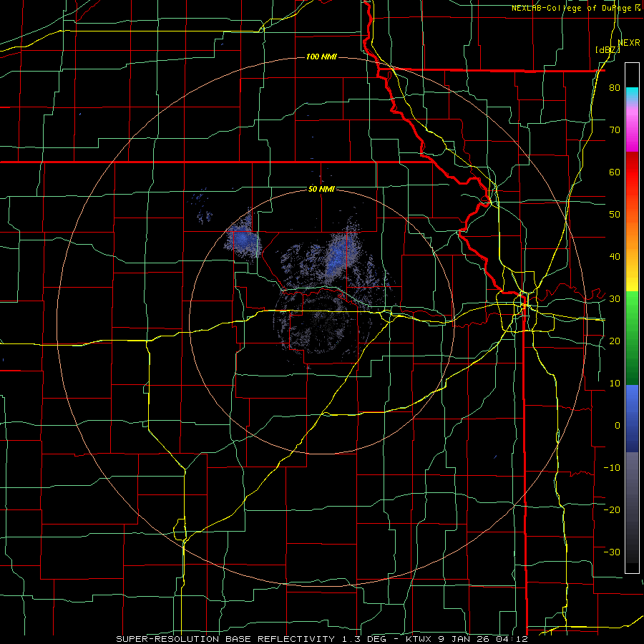This screenshot has height=644, width=644.
Task: Click the 100 NMI range ring label
Action: 321,57
